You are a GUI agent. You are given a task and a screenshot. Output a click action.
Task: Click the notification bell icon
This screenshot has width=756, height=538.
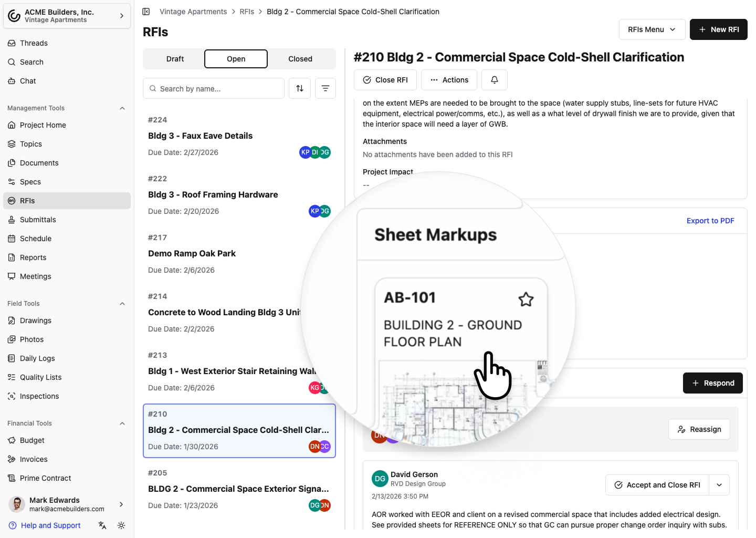pyautogui.click(x=494, y=80)
